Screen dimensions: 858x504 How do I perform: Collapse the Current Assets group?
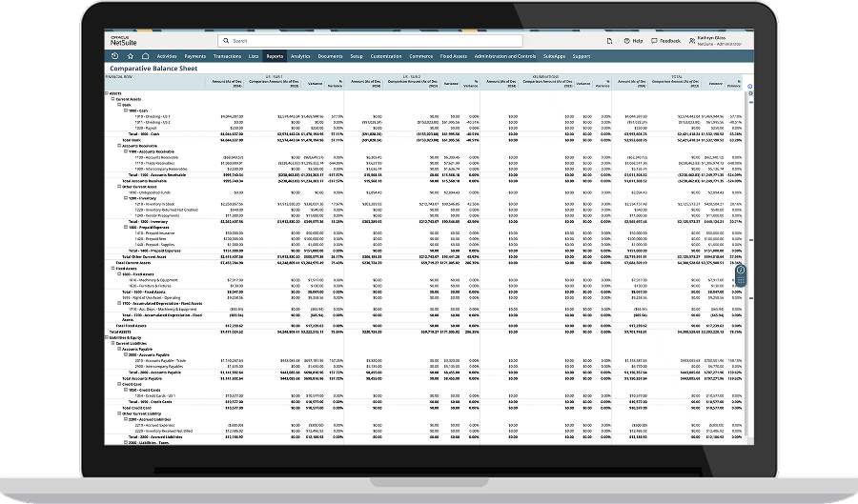click(x=111, y=99)
